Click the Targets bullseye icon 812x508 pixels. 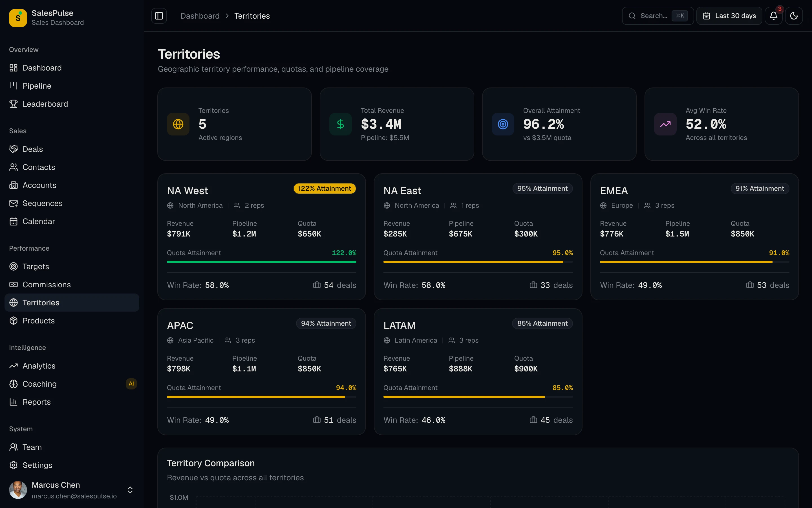(14, 266)
